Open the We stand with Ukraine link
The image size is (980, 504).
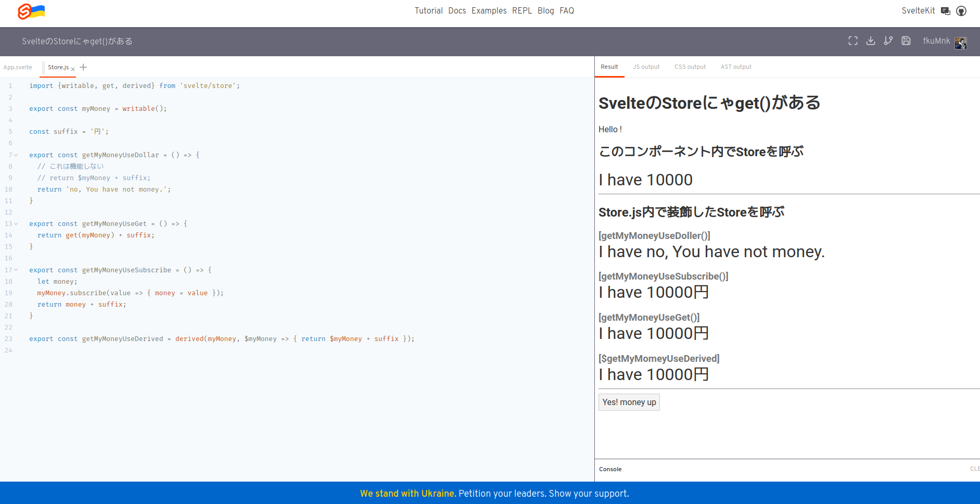coord(408,493)
